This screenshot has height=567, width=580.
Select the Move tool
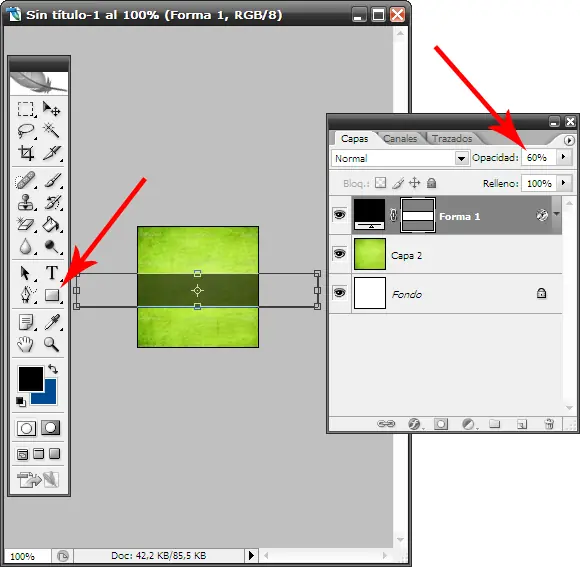(x=51, y=109)
